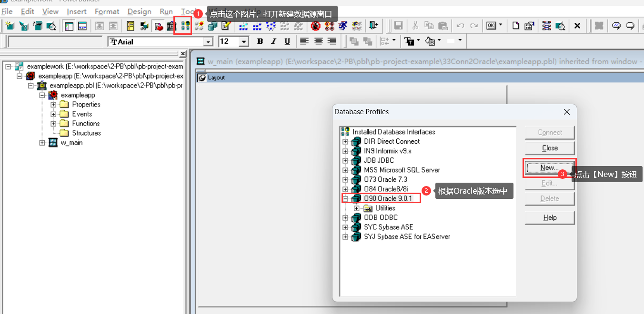The image size is (644, 314).
Task: Click the Run running-man icon
Action: click(343, 26)
